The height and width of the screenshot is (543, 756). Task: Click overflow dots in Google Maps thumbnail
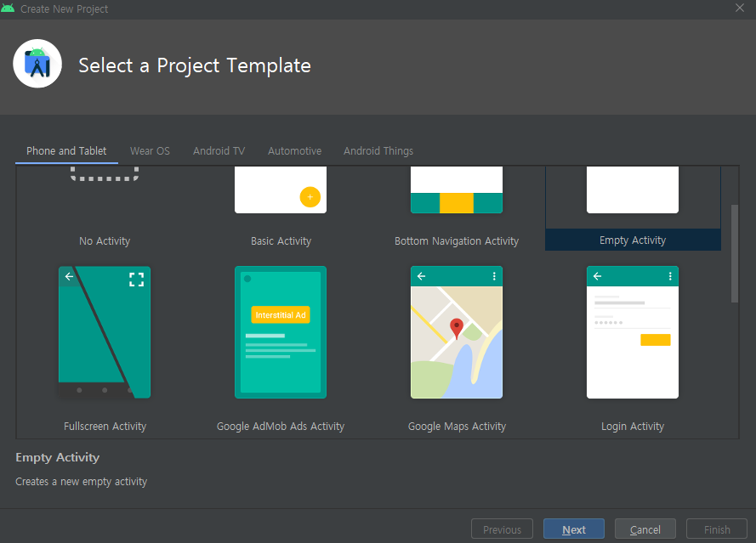tap(494, 276)
